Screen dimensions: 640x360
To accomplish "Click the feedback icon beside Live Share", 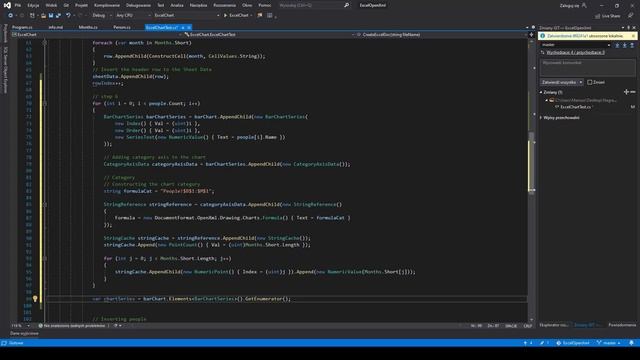I will tap(630, 16).
